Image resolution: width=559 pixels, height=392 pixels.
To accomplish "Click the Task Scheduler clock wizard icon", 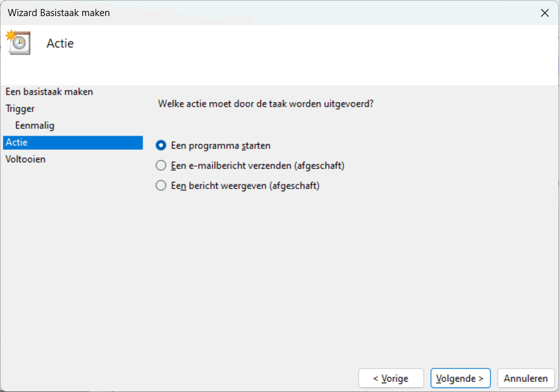I will [18, 42].
